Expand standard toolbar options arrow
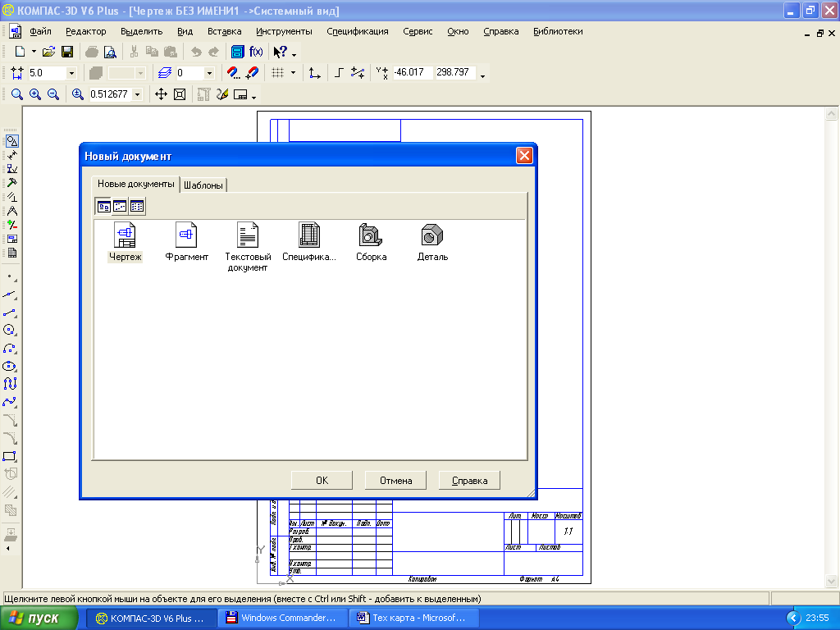 point(294,54)
